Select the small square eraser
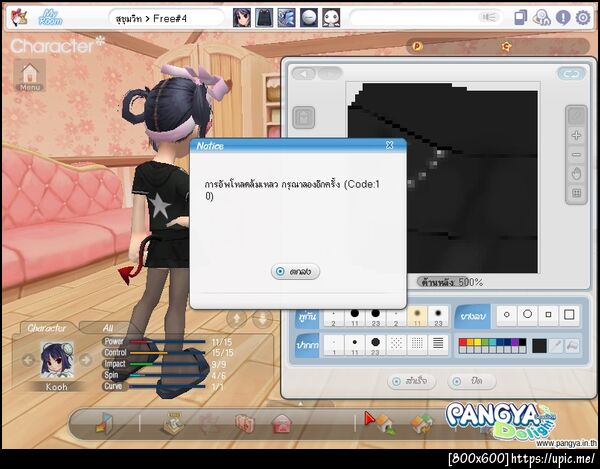600x469 pixels. click(548, 315)
